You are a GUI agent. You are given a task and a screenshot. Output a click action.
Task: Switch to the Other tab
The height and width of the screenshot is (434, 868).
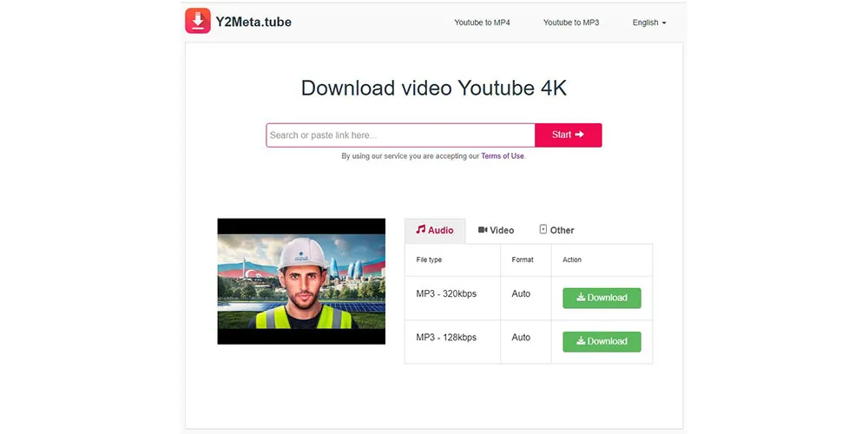point(556,231)
